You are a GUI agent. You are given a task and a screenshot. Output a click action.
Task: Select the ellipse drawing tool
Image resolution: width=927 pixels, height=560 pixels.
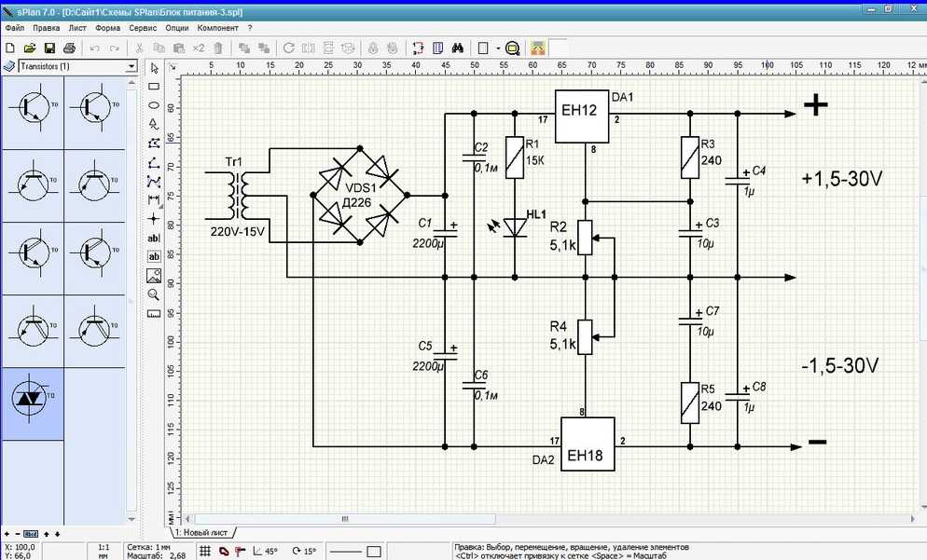[154, 105]
